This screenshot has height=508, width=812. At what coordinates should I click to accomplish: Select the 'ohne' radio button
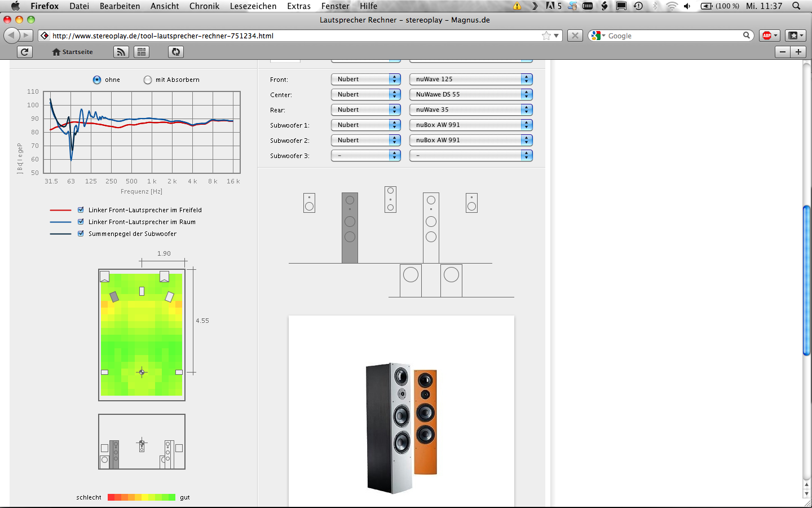(x=97, y=80)
